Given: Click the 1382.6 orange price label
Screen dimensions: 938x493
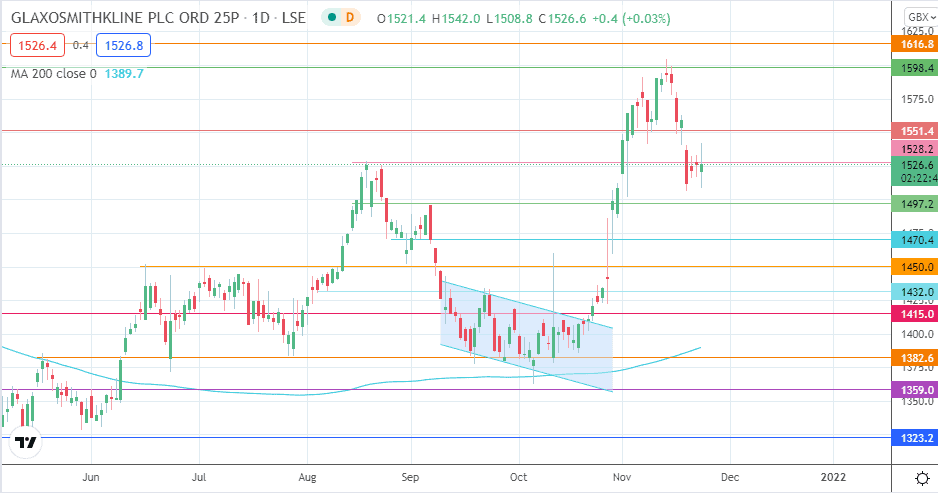Looking at the screenshot, I should (x=916, y=358).
